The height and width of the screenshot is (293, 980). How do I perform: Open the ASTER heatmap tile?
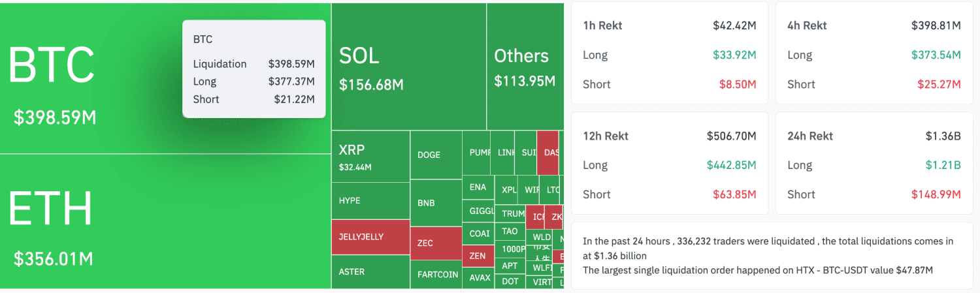click(370, 271)
